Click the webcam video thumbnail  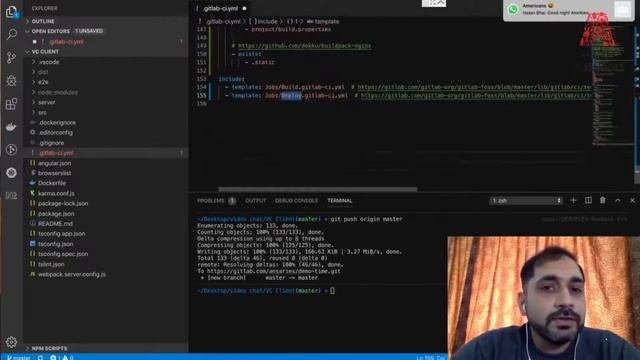544,298
